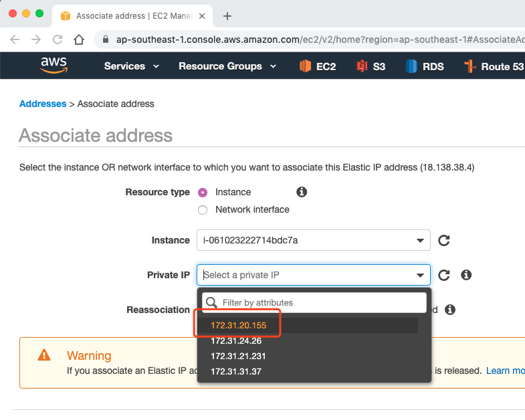525x420 pixels.
Task: Close the Associate address browser tab
Action: (x=202, y=16)
